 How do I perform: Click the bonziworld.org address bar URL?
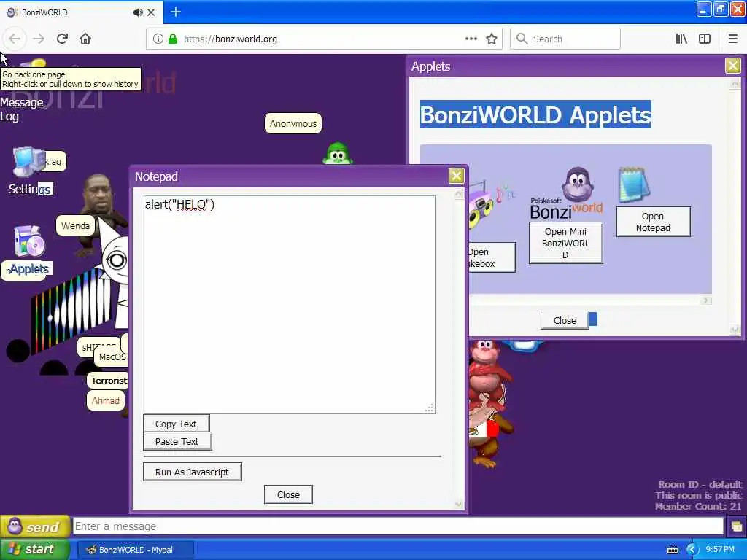coord(230,39)
